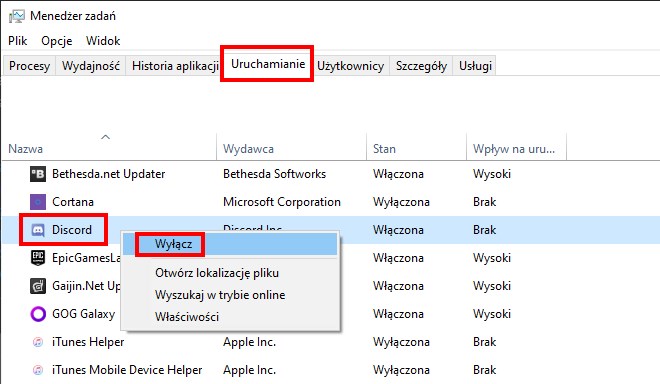This screenshot has height=384, width=660.
Task: Click Włączona status in Discord row
Action: [398, 230]
